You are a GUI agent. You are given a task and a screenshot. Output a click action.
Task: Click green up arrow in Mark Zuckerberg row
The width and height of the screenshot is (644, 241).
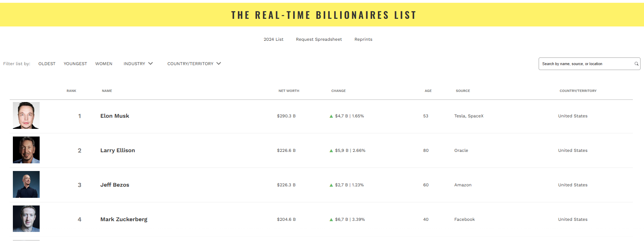point(331,220)
